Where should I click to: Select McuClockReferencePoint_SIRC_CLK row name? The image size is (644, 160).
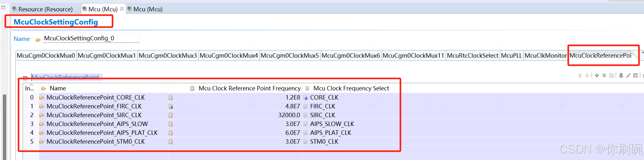tap(94, 115)
